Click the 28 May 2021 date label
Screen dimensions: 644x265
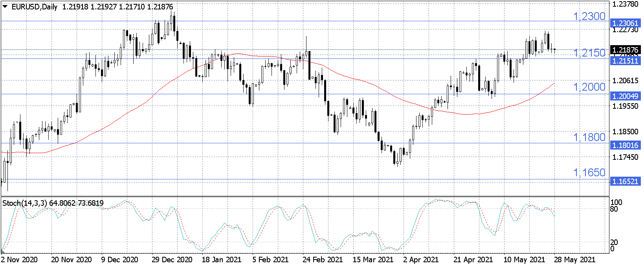[574, 260]
